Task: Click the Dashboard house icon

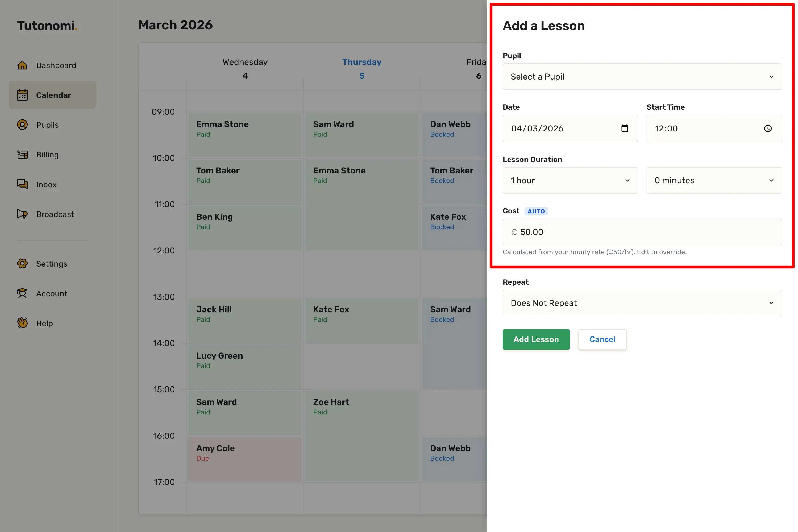Action: (x=22, y=65)
